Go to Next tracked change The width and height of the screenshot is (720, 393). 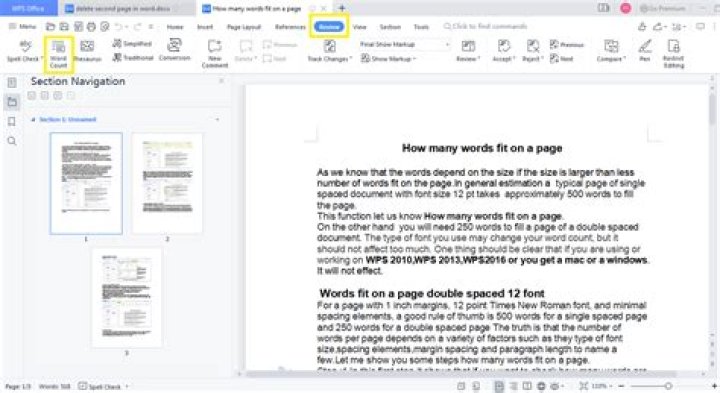(562, 58)
